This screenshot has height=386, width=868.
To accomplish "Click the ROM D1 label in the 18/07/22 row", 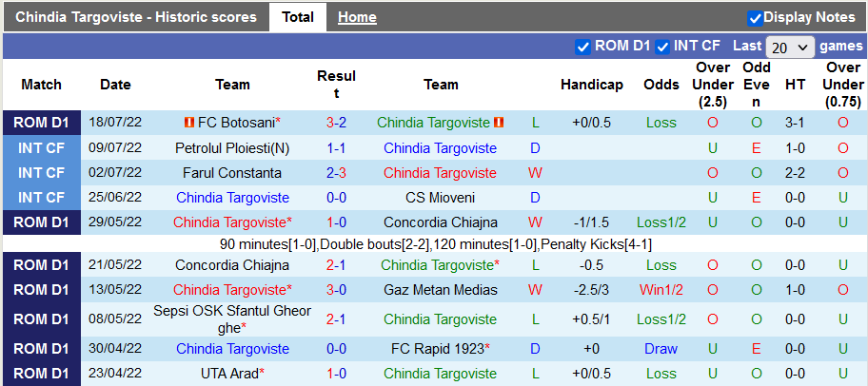I will pyautogui.click(x=42, y=123).
